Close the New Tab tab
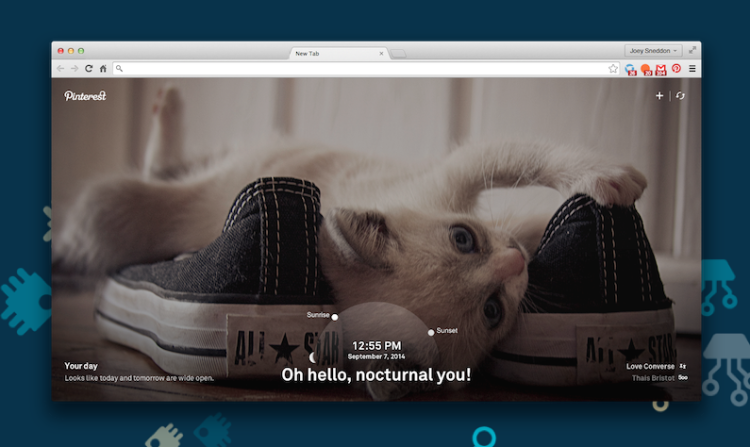Screen dimensions: 750x447 (381, 54)
